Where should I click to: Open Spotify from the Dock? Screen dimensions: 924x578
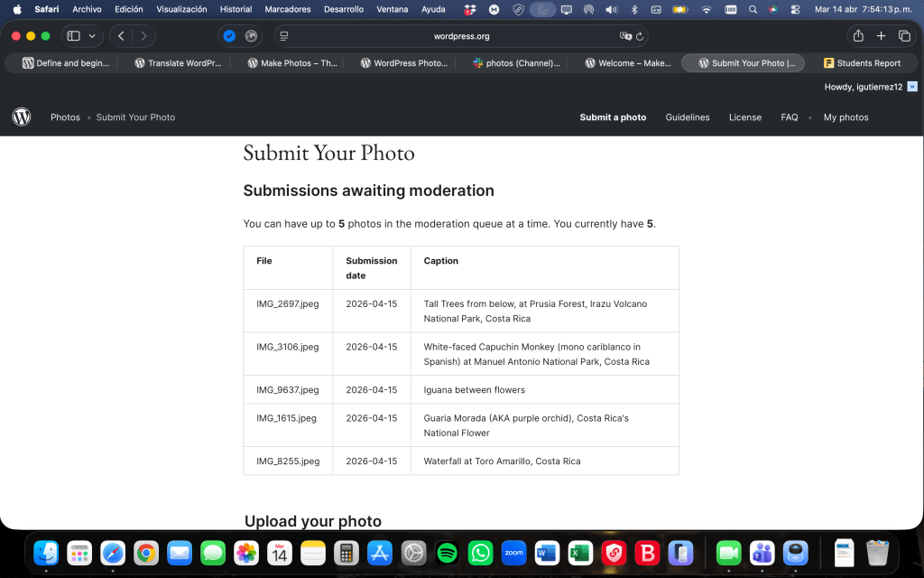[x=447, y=553]
